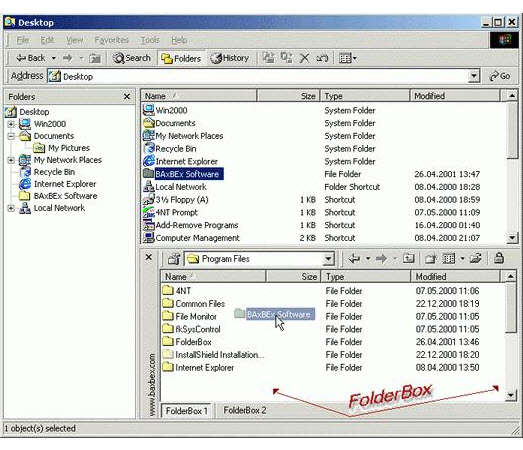523x450 pixels.
Task: Click FolderBox new folder icon
Action: click(x=430, y=259)
